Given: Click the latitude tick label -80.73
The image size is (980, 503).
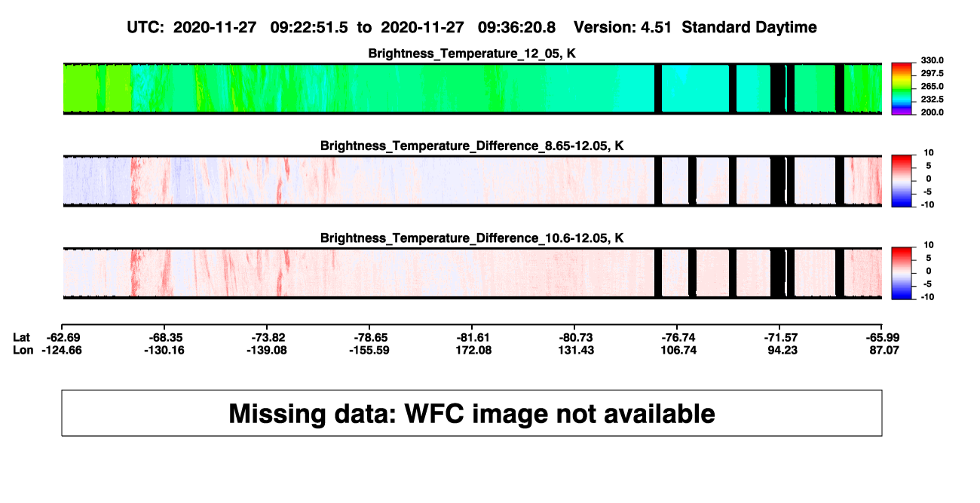Looking at the screenshot, I should (x=575, y=337).
